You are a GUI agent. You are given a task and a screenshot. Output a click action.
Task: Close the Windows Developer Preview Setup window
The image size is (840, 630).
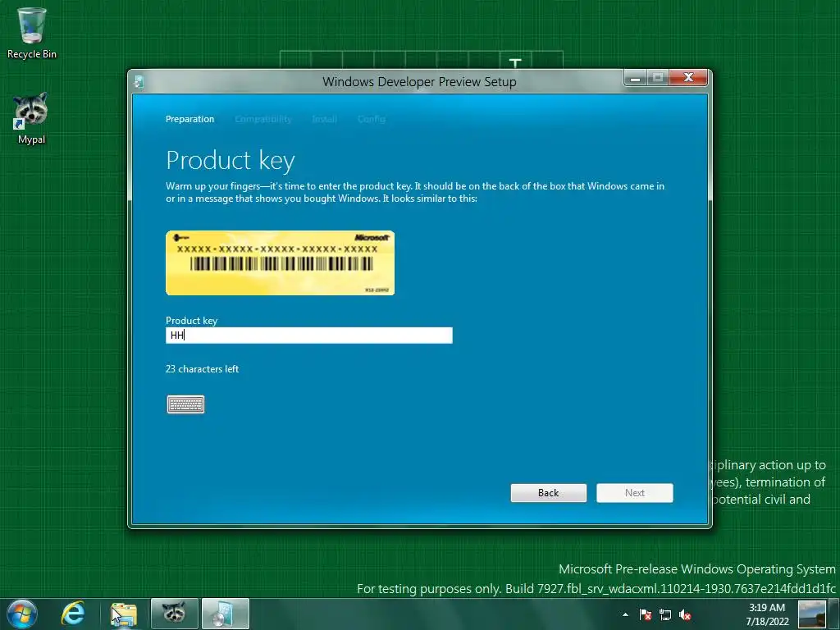click(688, 78)
